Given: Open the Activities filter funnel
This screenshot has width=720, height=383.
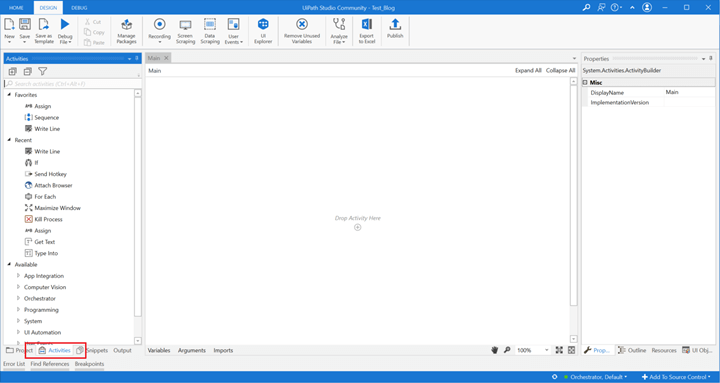Looking at the screenshot, I should coord(43,71).
